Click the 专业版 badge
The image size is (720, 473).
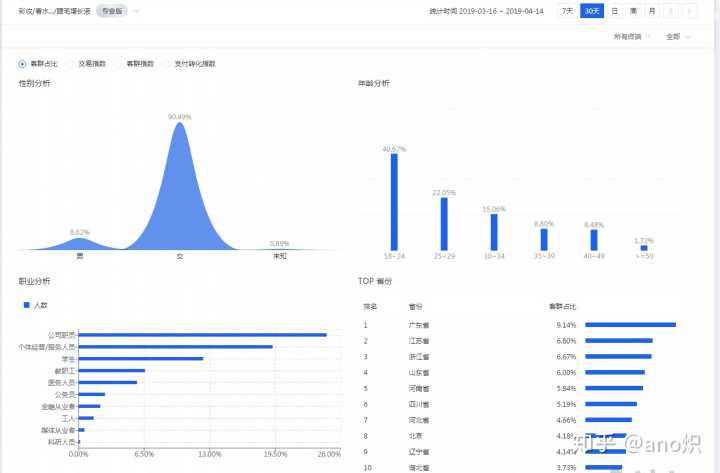coord(111,11)
